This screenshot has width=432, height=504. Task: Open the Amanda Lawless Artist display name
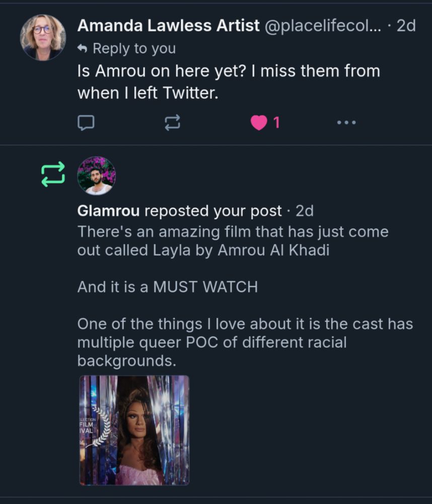(x=168, y=26)
